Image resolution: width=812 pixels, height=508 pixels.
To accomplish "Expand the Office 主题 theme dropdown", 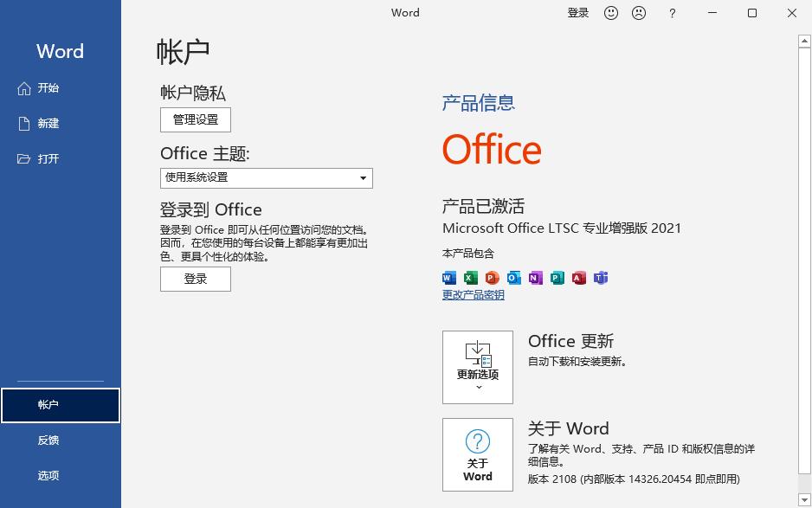I will pyautogui.click(x=364, y=177).
